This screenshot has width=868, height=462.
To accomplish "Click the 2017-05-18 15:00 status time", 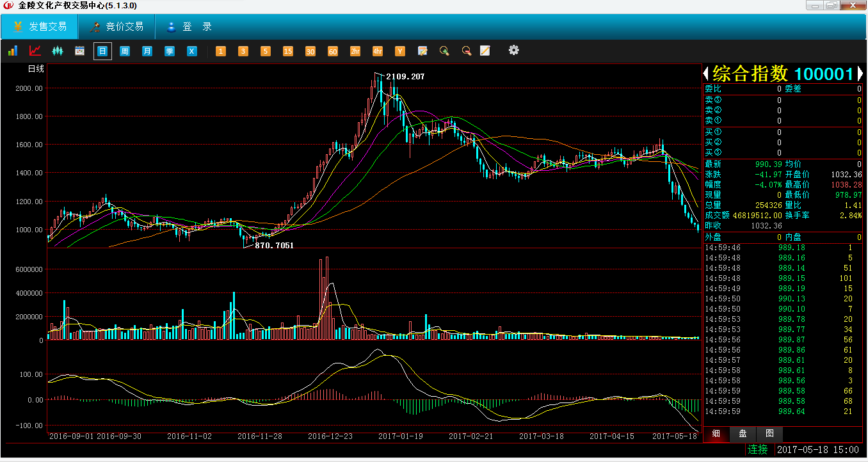I will 818,450.
